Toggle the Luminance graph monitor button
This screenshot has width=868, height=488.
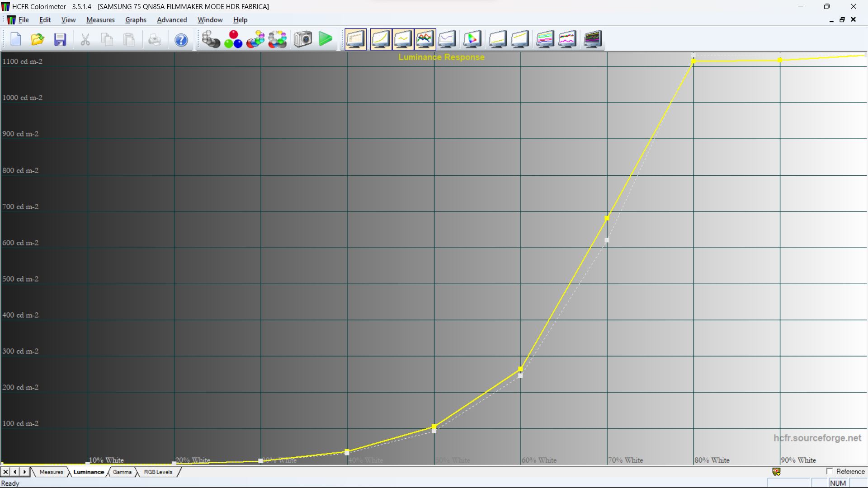coord(381,39)
